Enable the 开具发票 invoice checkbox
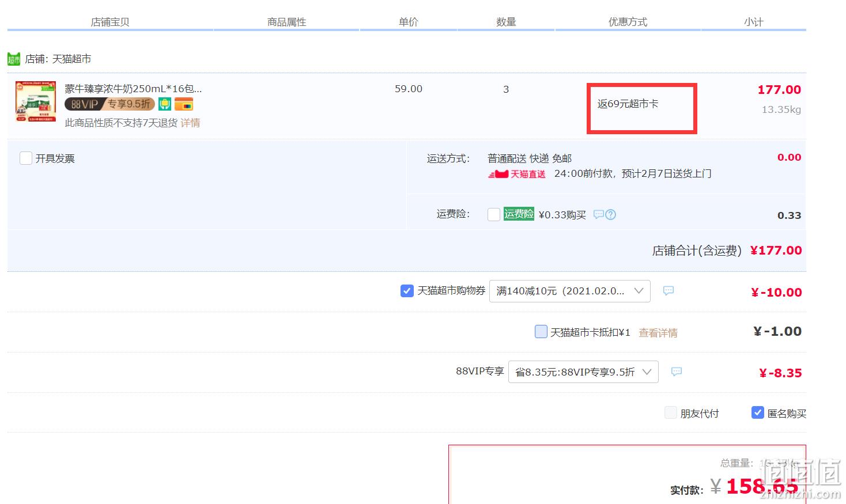Viewport: 846px width, 504px height. pos(26,158)
